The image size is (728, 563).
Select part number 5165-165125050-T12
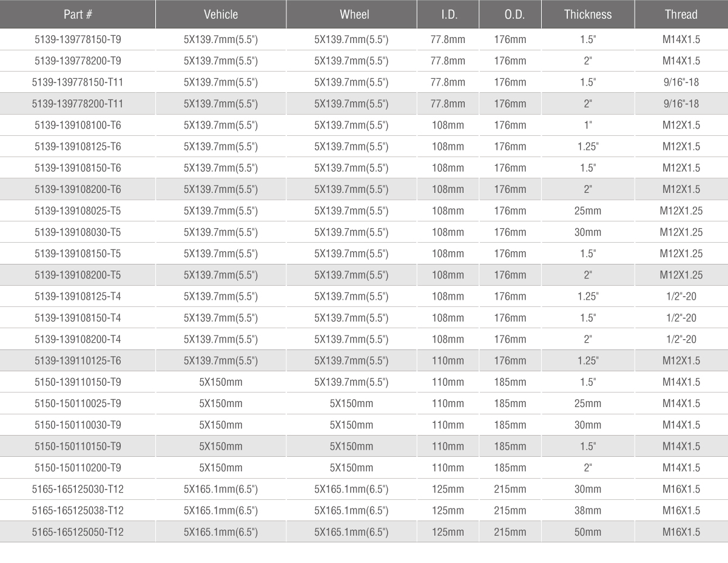click(78, 532)
